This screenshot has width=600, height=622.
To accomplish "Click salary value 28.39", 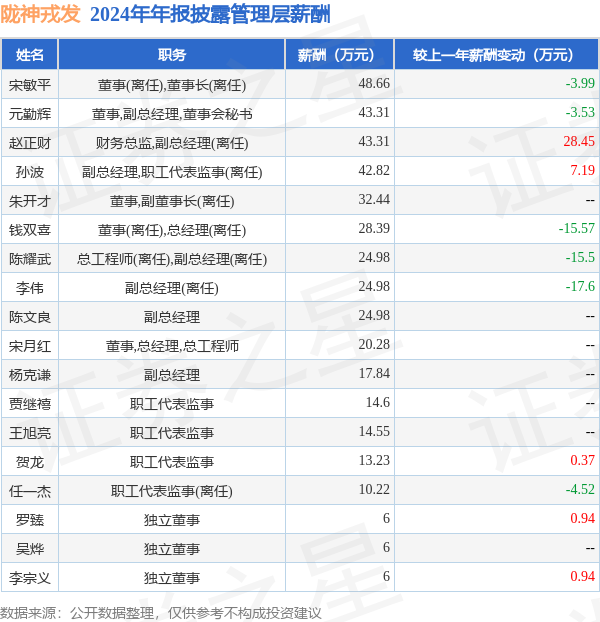I will (374, 228).
